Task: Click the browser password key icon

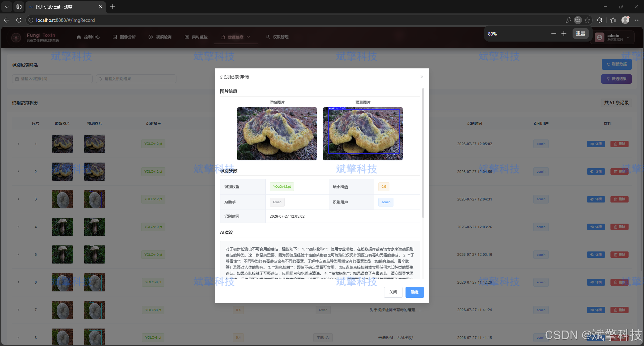Action: click(568, 20)
